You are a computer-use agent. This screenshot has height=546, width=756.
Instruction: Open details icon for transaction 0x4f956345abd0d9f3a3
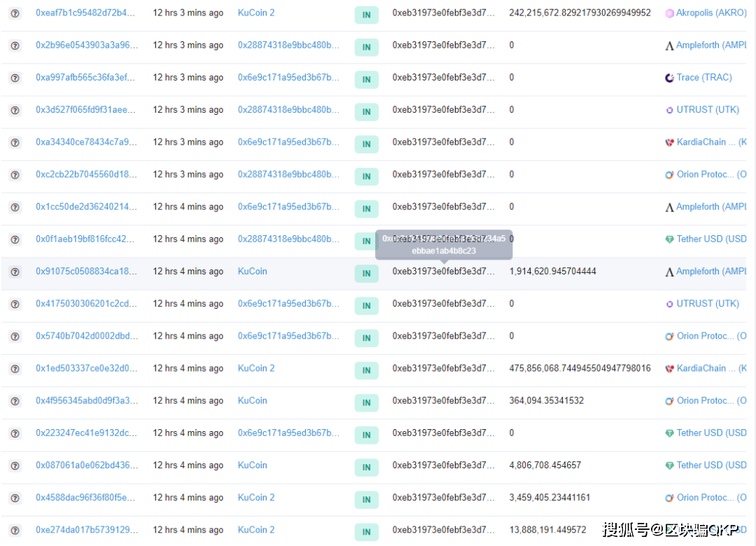[x=15, y=401]
